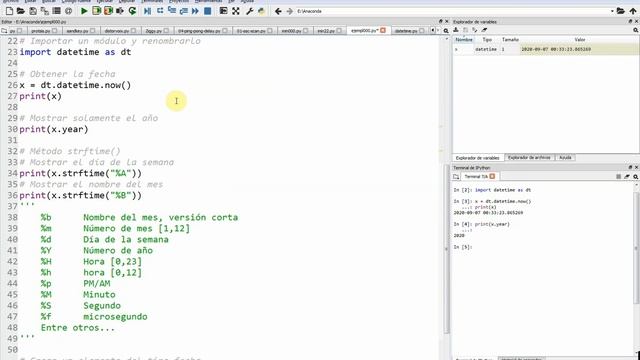Image resolution: width=640 pixels, height=360 pixels.
Task: Sort variables by Nombre column header
Action: [464, 40]
